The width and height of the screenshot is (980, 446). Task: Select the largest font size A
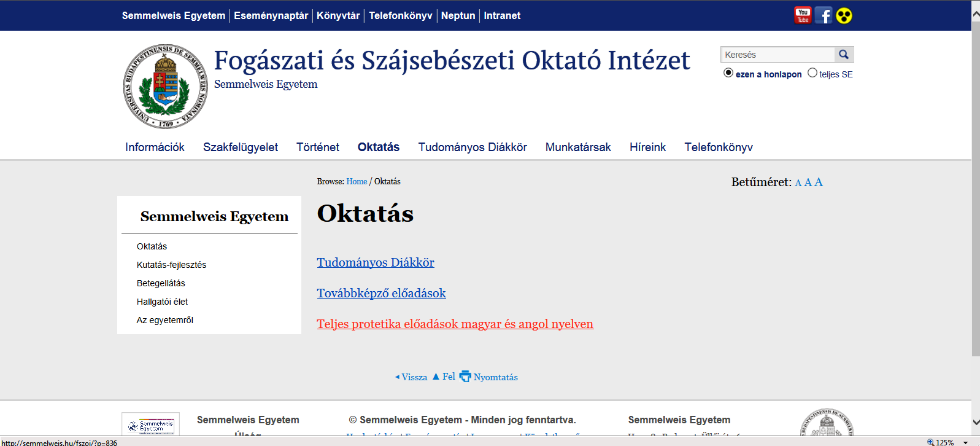click(x=819, y=182)
